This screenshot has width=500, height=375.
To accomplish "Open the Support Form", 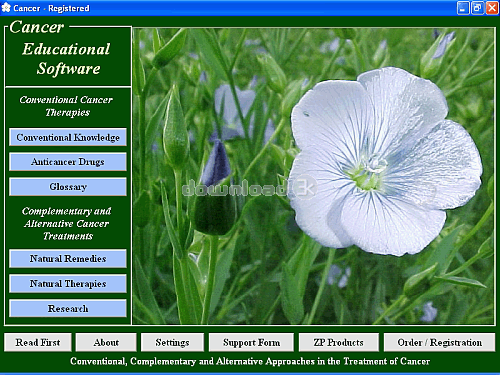I will 251,342.
